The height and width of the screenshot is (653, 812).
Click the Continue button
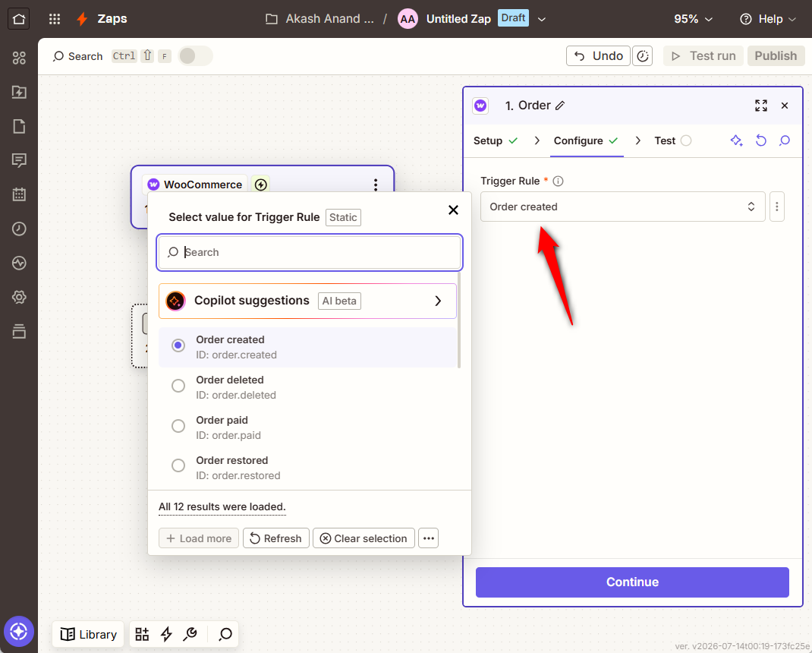[x=632, y=582]
